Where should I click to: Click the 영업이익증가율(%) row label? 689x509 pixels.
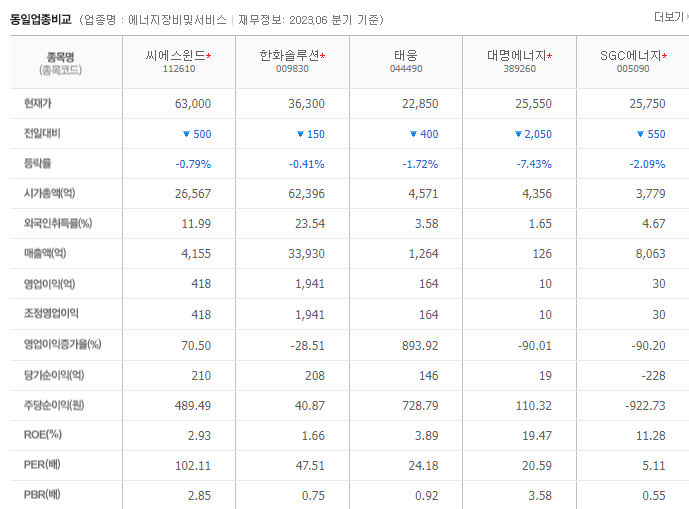pyautogui.click(x=62, y=344)
